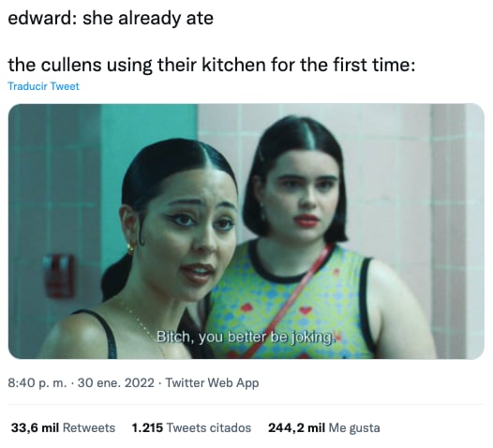
Task: Click the Traducir Tweet link
Action: (x=43, y=86)
